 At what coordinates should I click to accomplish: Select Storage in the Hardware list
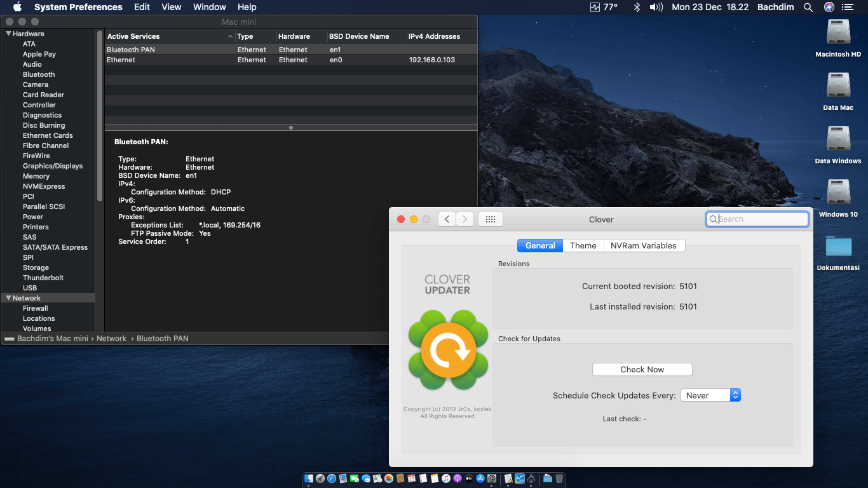point(36,268)
